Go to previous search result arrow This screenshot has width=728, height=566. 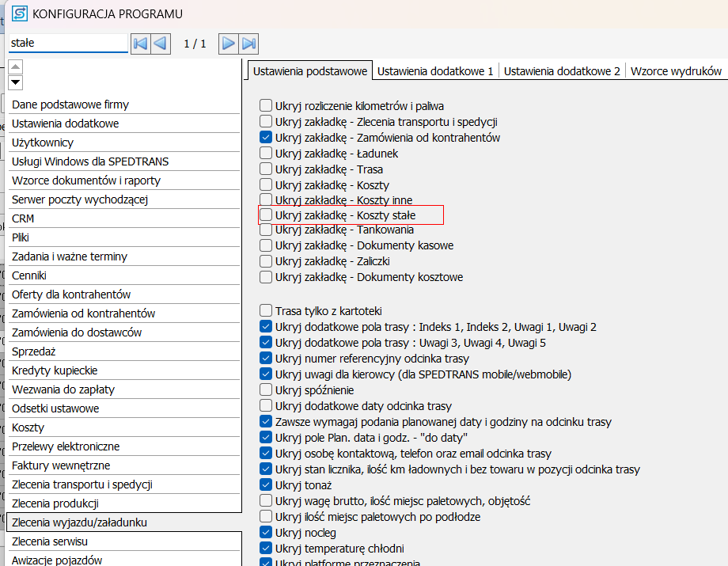pos(160,44)
